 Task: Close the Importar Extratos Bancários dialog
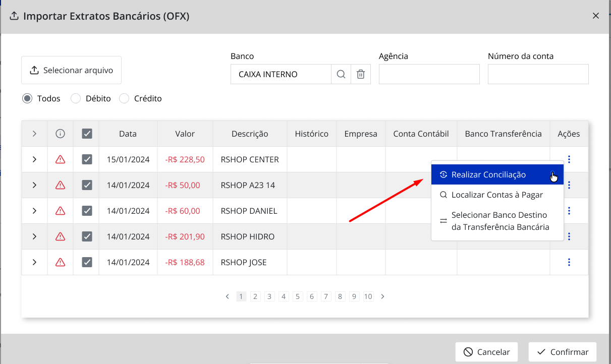(x=596, y=16)
